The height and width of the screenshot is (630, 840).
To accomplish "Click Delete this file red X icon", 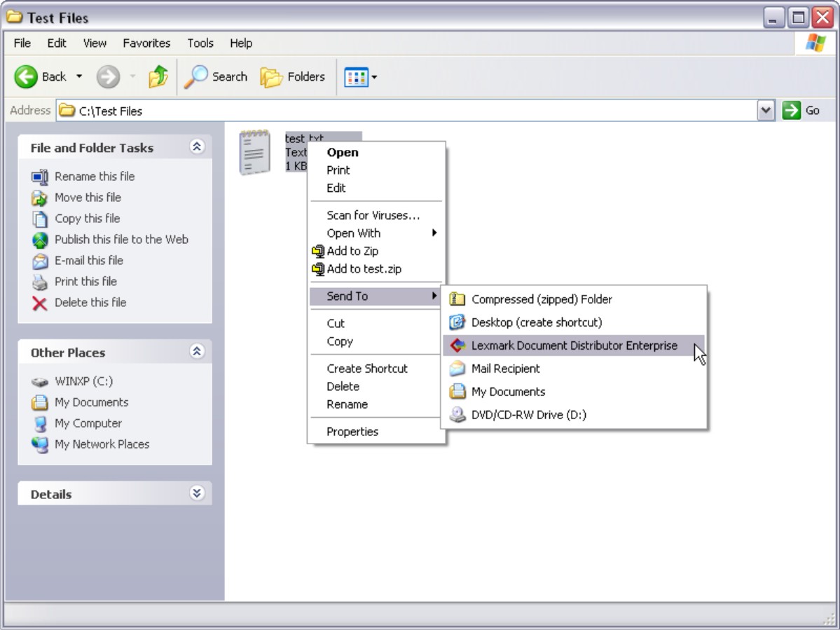I will (40, 303).
